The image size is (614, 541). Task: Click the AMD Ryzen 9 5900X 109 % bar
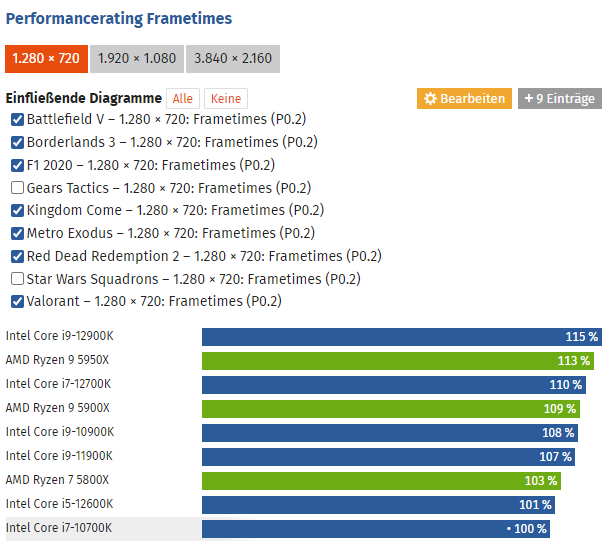[x=391, y=409]
